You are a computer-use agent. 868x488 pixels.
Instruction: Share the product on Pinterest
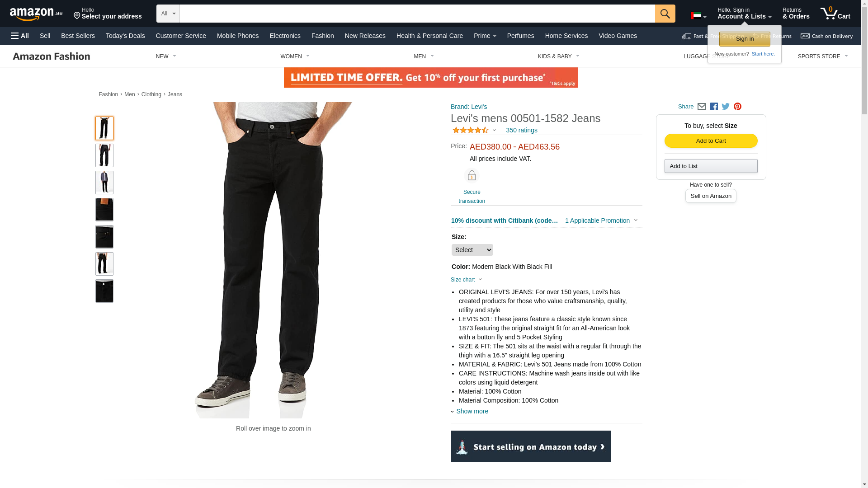coord(737,107)
